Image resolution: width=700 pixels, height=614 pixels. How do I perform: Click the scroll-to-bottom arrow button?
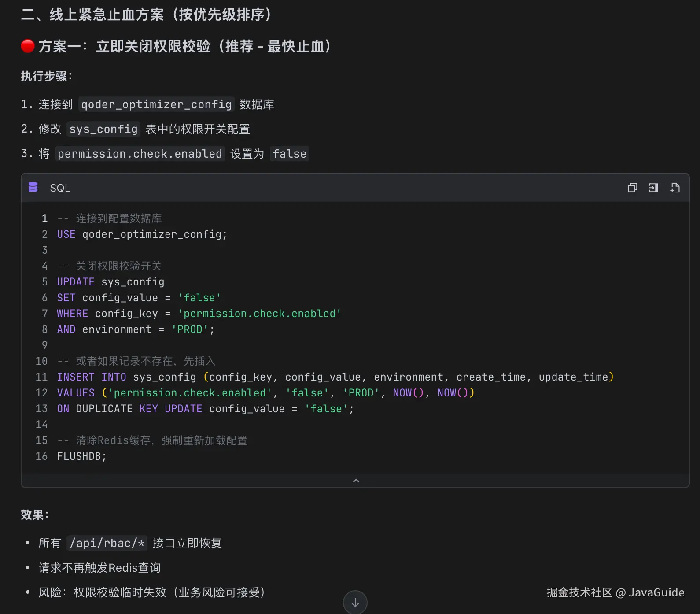click(x=355, y=602)
